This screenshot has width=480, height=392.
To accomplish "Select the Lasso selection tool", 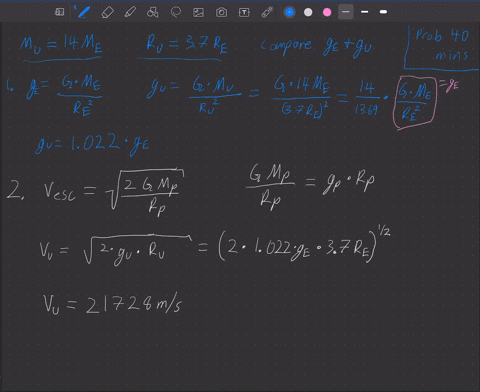I will (176, 12).
